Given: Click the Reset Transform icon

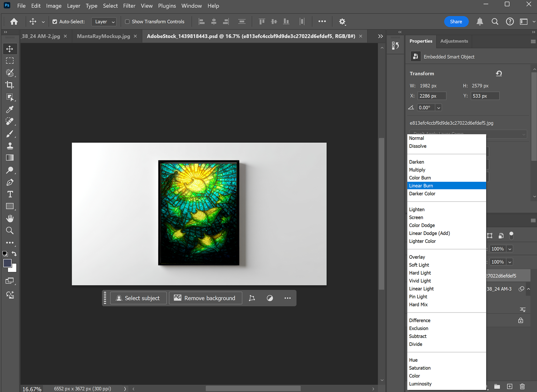Looking at the screenshot, I should coord(499,73).
